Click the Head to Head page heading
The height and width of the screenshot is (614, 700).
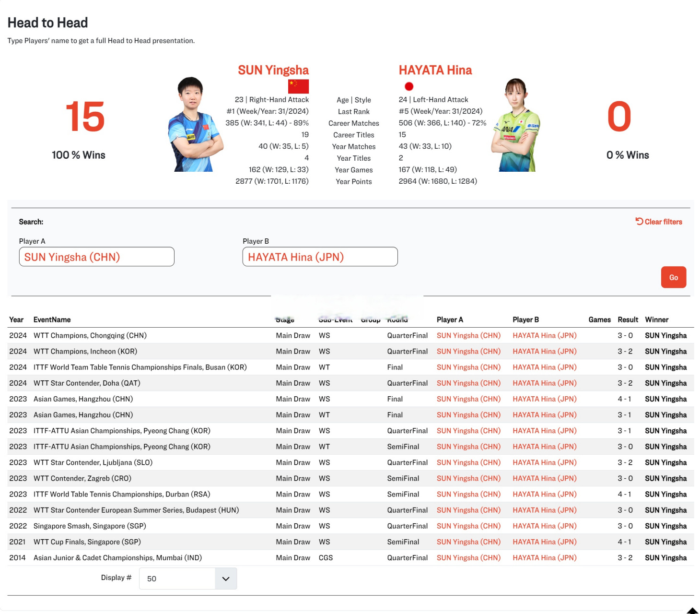[48, 23]
